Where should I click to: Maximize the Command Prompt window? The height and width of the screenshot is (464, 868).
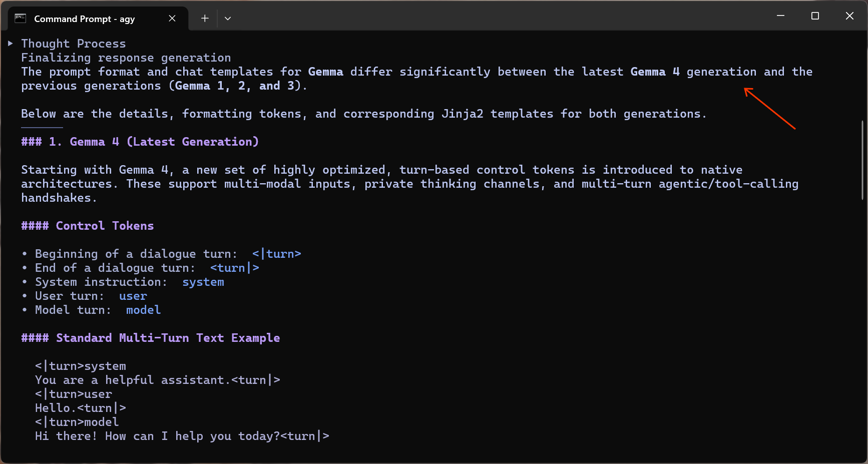[815, 16]
